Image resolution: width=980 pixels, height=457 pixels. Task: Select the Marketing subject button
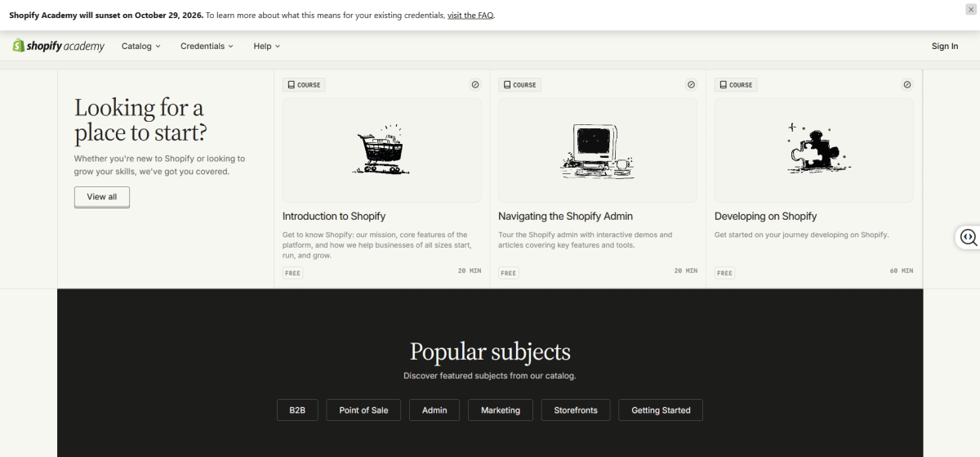501,410
